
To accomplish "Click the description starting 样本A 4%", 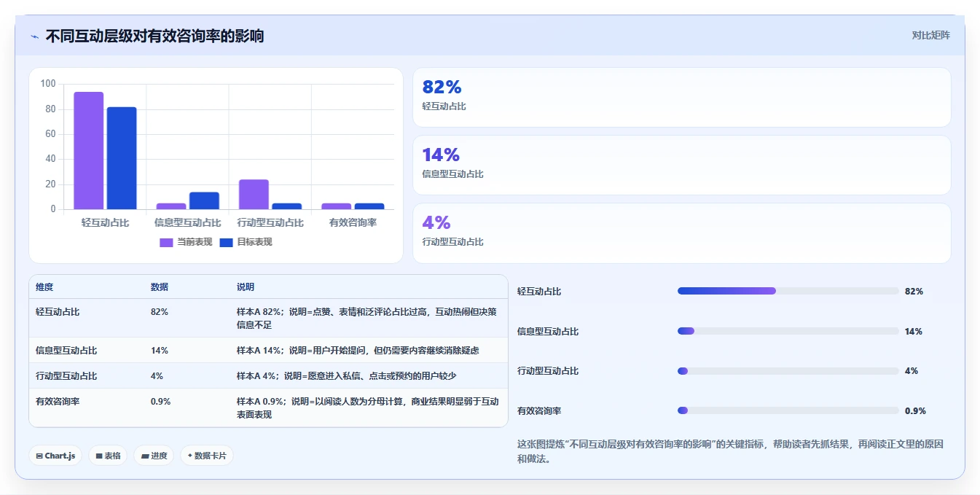I will [346, 376].
